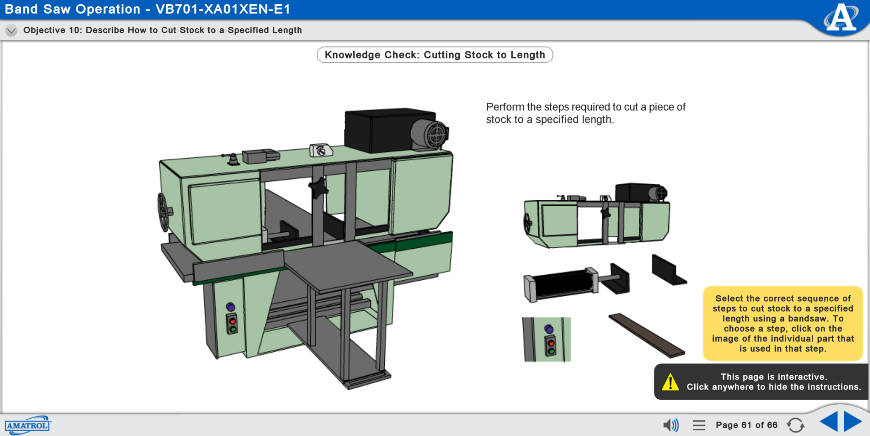The width and height of the screenshot is (870, 436).
Task: Click the Band Saw Operation title text
Action: 147,9
